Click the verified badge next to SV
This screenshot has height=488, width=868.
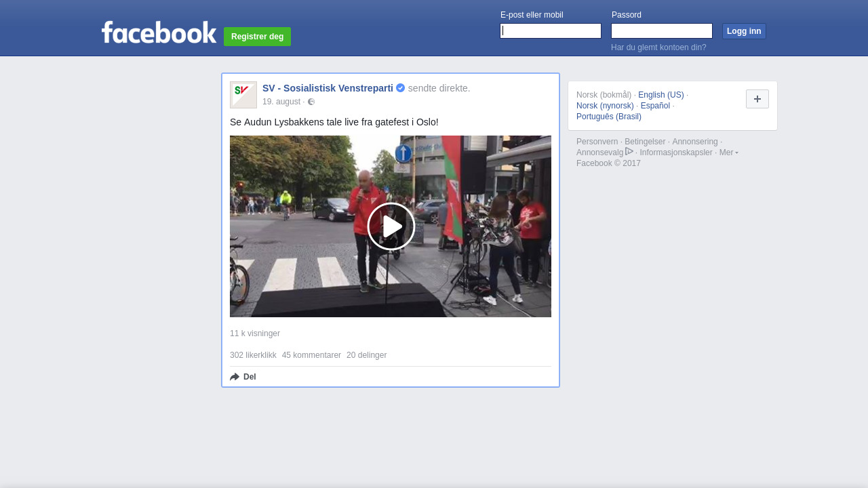pyautogui.click(x=401, y=88)
